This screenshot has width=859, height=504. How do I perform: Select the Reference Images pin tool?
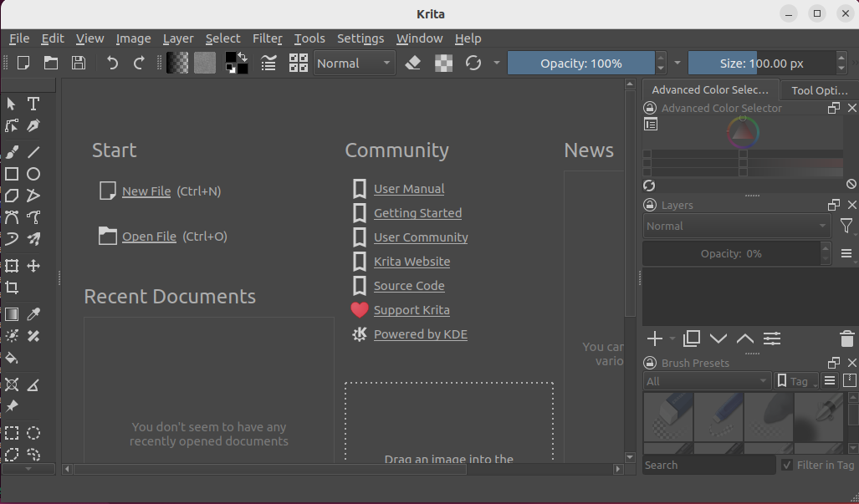pos(12,406)
